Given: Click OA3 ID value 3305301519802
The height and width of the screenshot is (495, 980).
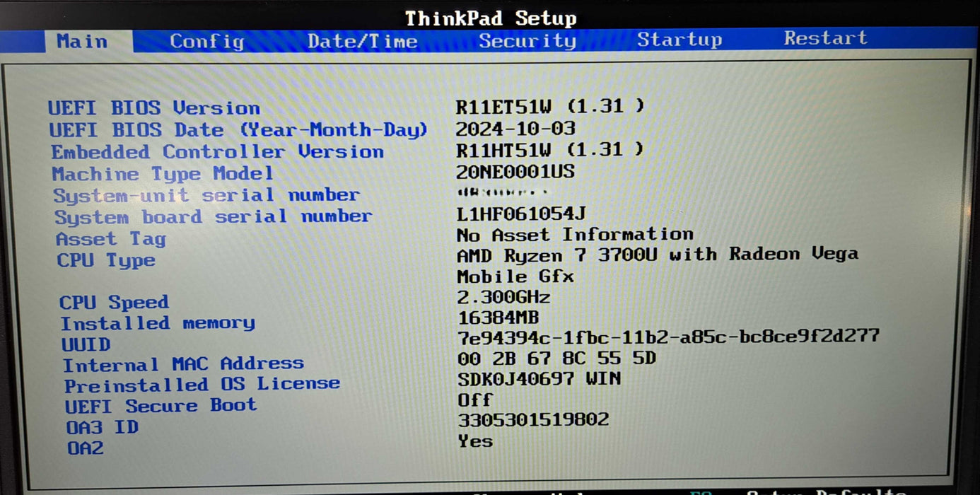Looking at the screenshot, I should [534, 420].
